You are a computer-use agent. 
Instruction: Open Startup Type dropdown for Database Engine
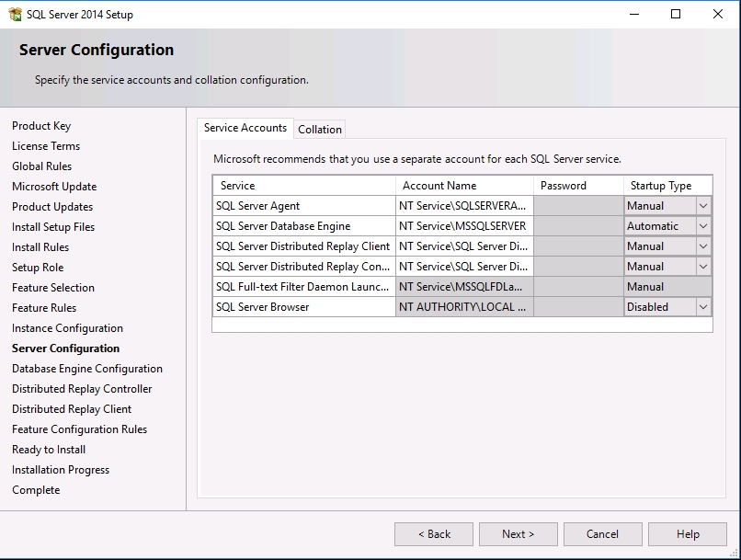pyautogui.click(x=703, y=226)
